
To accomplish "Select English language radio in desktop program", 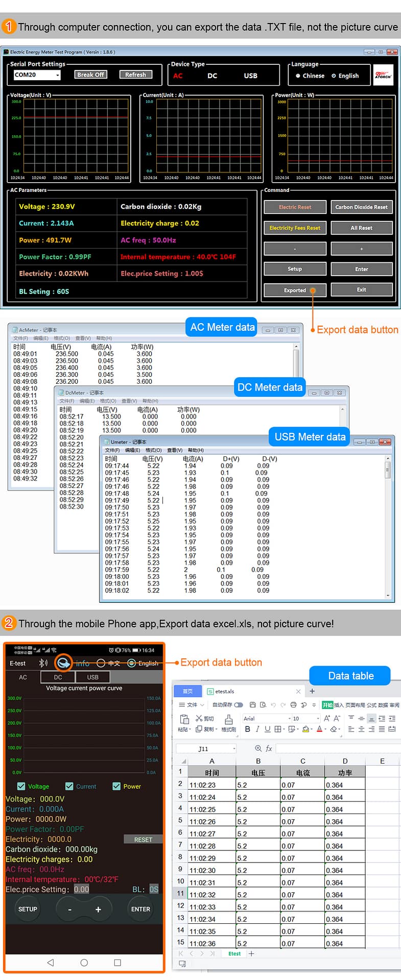I will pyautogui.click(x=334, y=76).
